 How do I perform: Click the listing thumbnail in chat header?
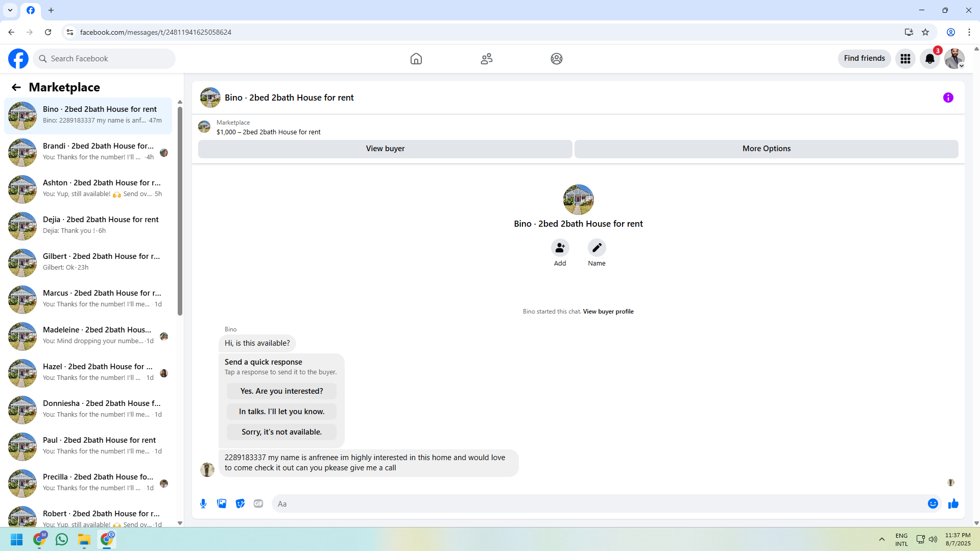pos(210,98)
